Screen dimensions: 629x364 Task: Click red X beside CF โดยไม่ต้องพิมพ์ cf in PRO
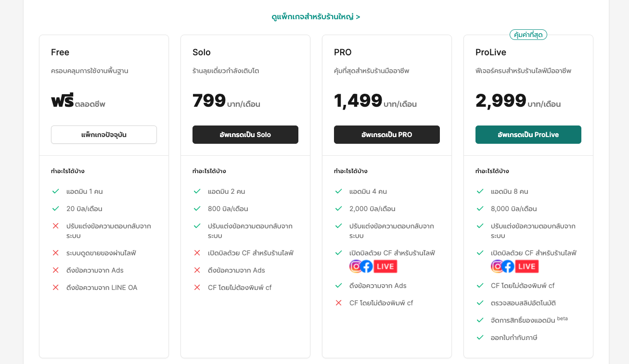click(x=338, y=303)
